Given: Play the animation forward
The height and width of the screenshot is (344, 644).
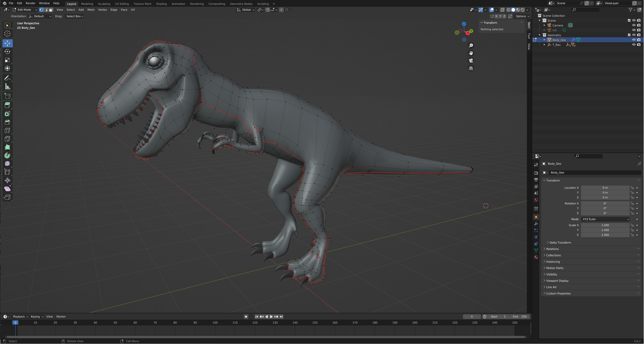Looking at the screenshot, I should [271, 317].
